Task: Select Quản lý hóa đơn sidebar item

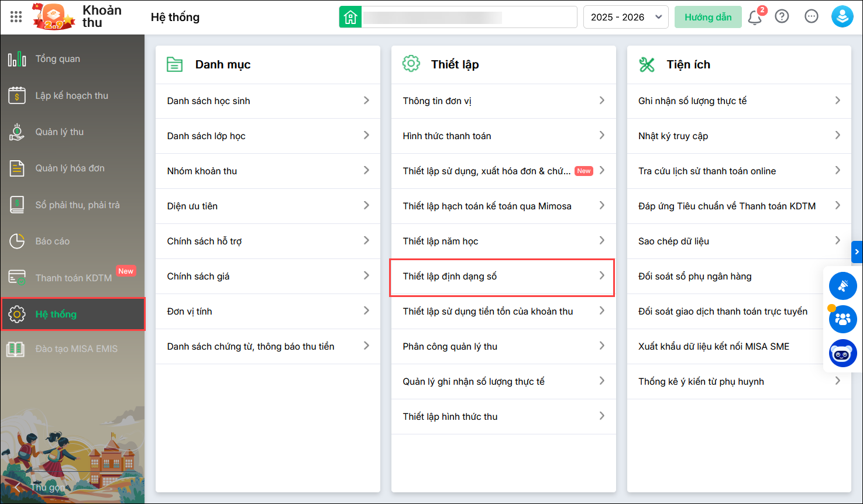Action: tap(70, 168)
